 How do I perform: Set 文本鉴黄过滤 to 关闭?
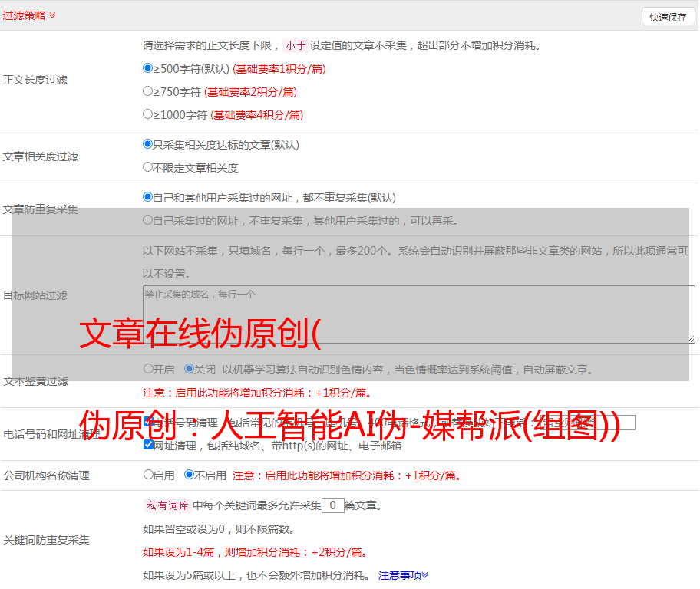click(190, 369)
